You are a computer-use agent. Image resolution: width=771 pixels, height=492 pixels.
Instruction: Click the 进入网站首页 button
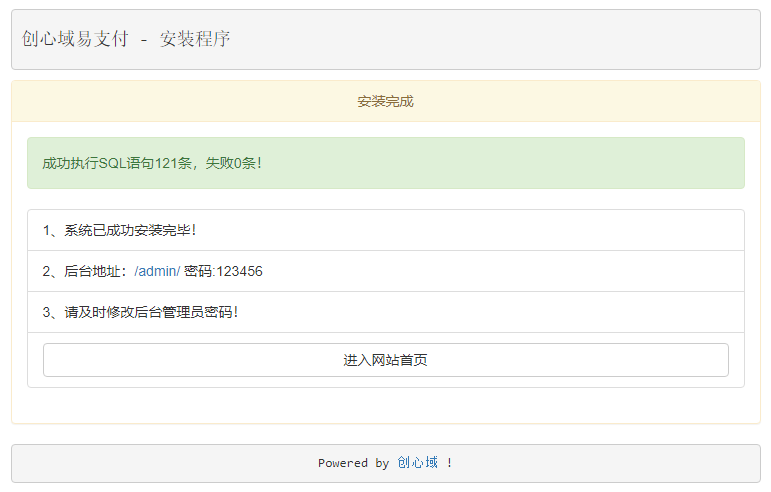click(386, 360)
